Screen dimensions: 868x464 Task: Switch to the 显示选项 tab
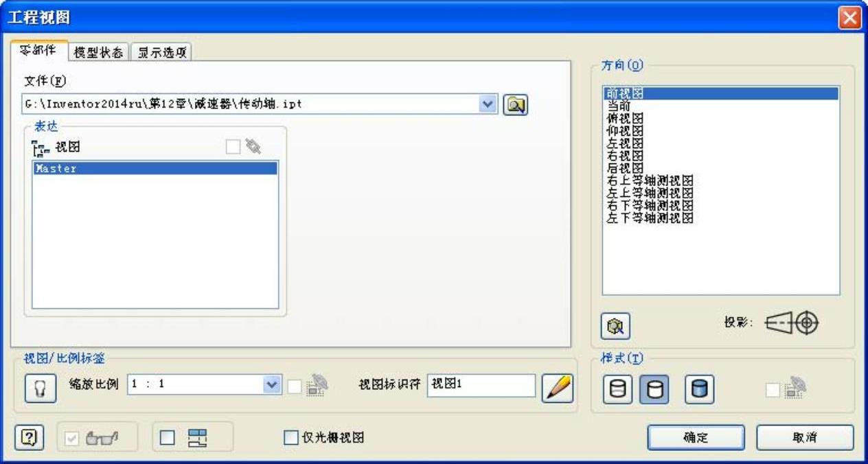[161, 52]
